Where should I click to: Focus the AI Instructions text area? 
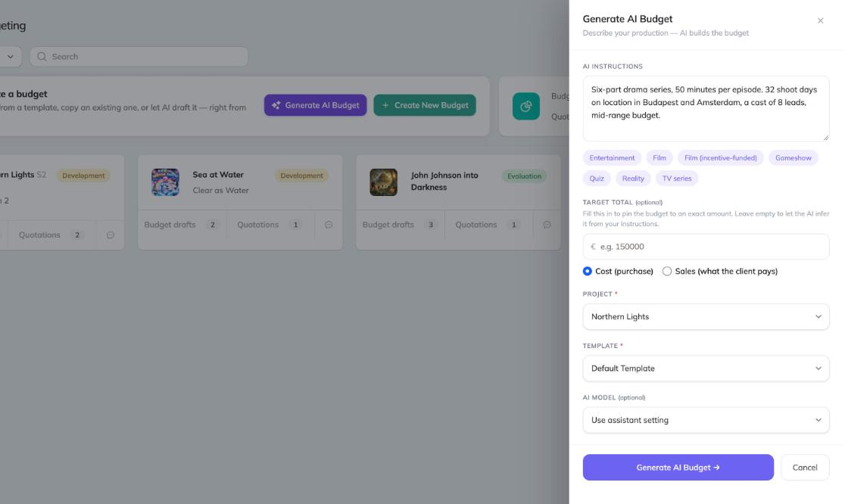[x=706, y=108]
